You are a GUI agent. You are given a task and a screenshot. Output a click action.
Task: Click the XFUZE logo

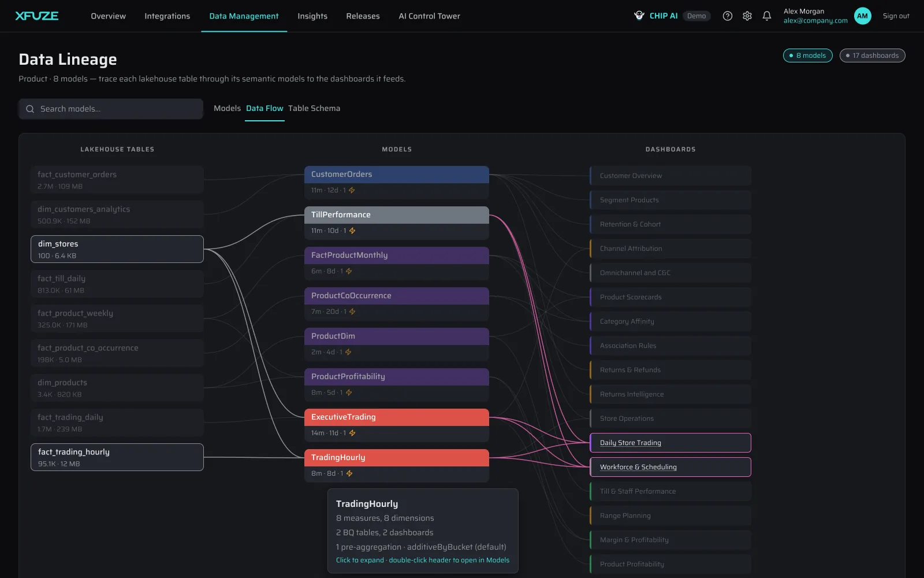tap(37, 16)
